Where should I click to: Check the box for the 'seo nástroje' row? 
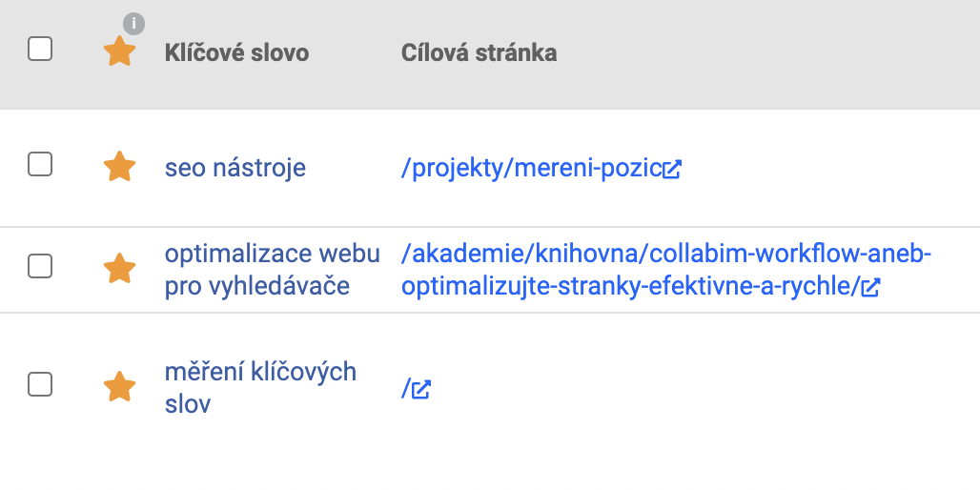(40, 165)
